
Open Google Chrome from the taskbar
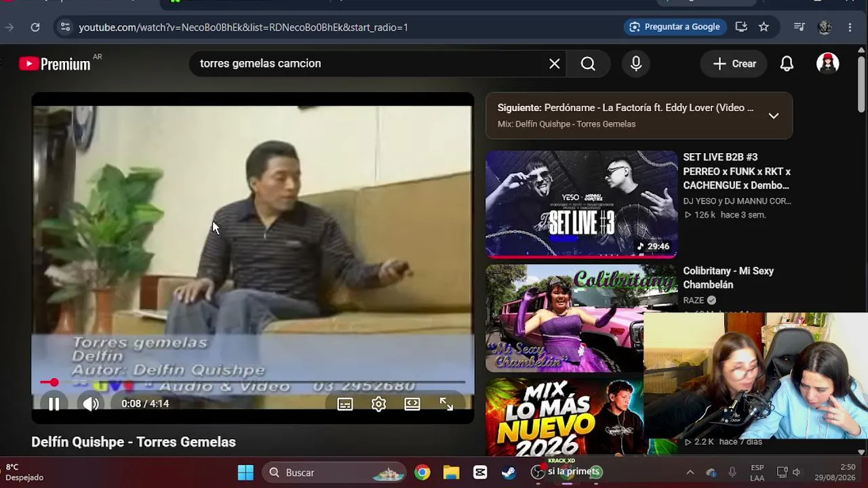tap(422, 472)
